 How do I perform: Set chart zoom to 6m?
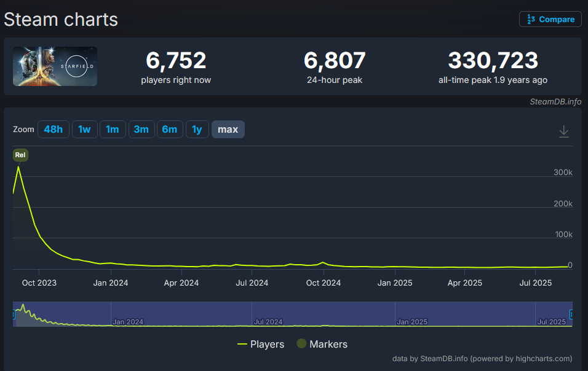click(170, 129)
